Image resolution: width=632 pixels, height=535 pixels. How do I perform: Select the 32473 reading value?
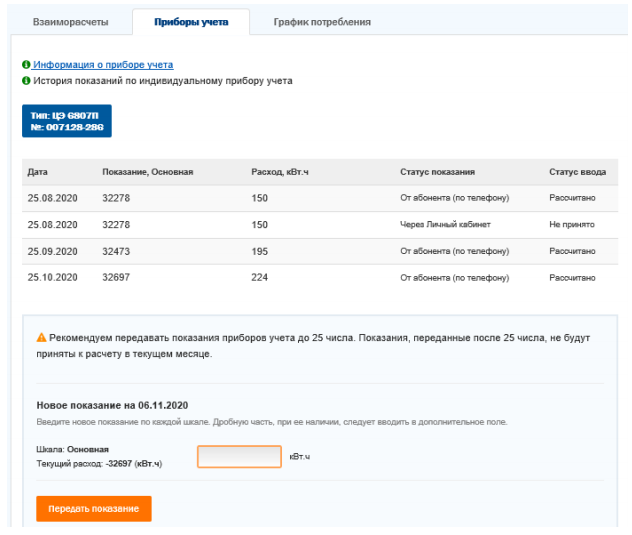117,251
